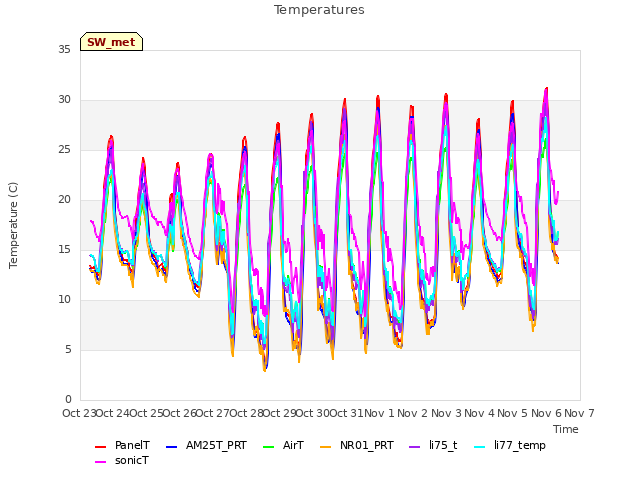Click the Nov 7 x-axis label
The image size is (640, 480).
click(579, 413)
